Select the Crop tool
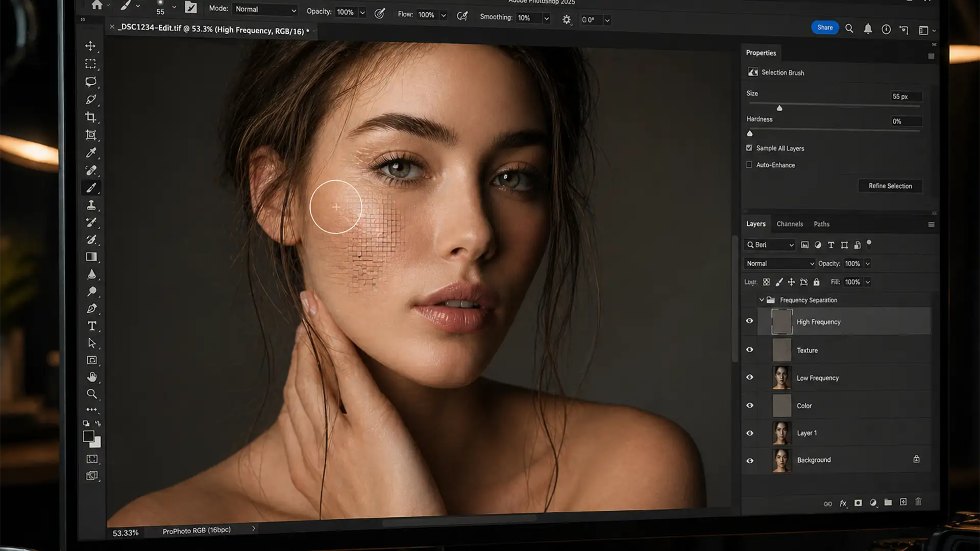The height and width of the screenshot is (551, 980). (91, 117)
